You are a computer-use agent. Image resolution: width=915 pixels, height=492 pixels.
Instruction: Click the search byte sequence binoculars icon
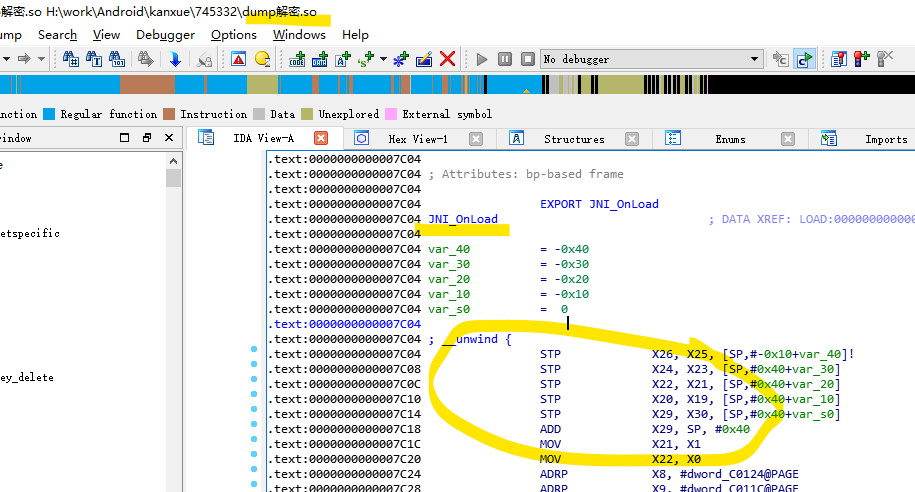click(x=117, y=59)
